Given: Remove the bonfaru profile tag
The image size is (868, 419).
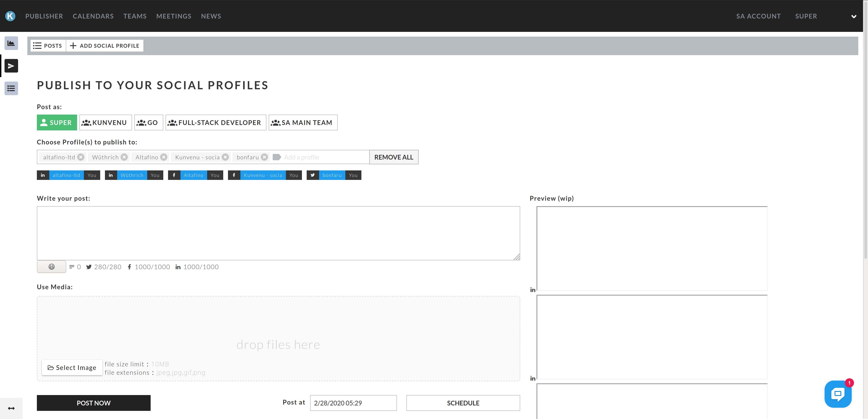Looking at the screenshot, I should tap(265, 157).
